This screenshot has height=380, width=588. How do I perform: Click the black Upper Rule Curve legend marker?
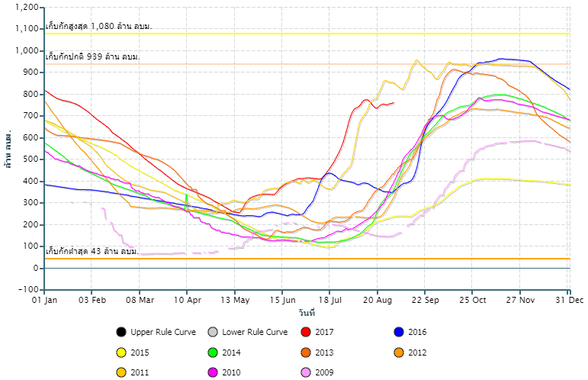(121, 332)
